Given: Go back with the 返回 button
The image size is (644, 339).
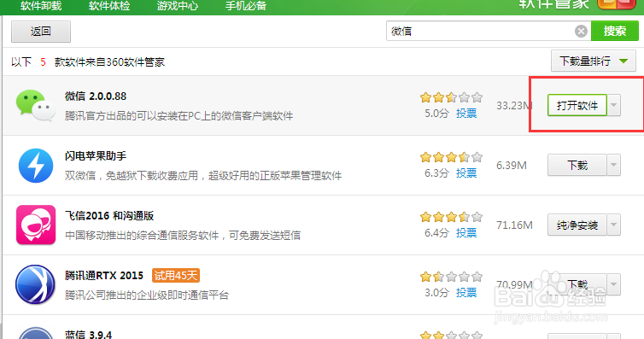Looking at the screenshot, I should click(41, 32).
